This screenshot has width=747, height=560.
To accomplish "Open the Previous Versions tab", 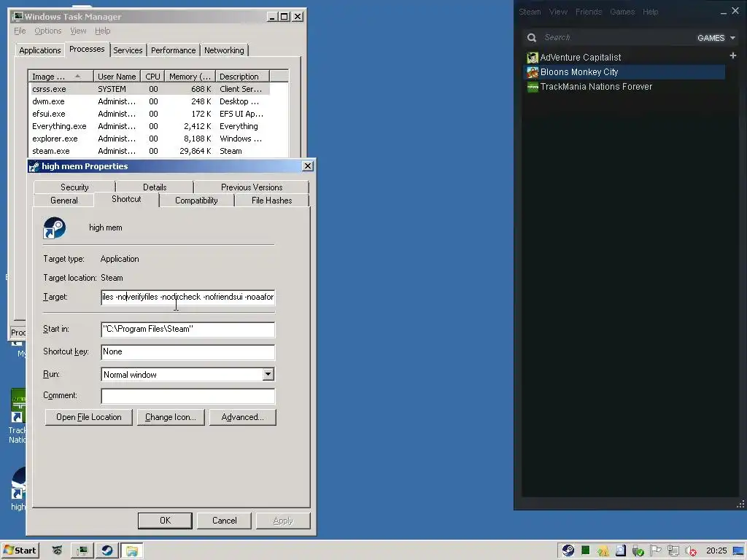I will point(252,187).
